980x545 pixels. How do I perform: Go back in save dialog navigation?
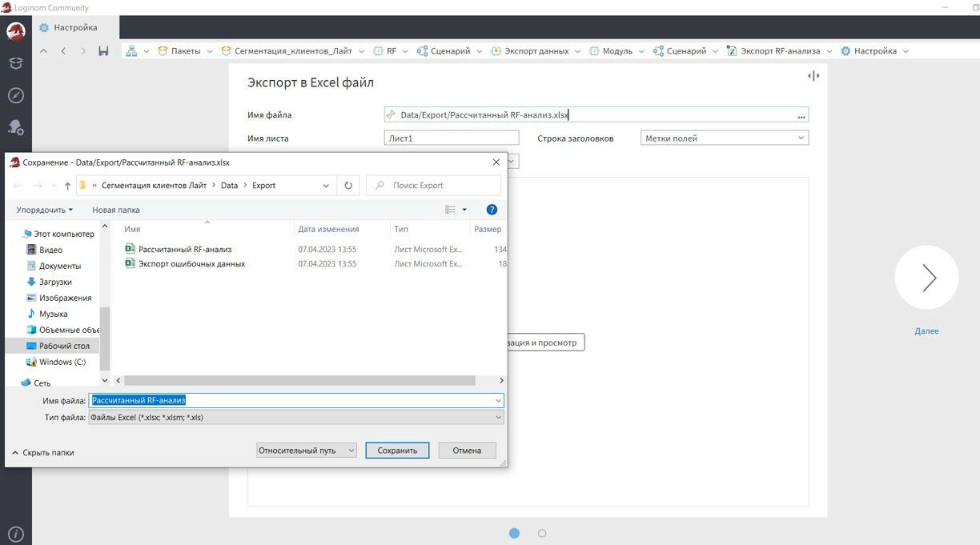pos(18,186)
